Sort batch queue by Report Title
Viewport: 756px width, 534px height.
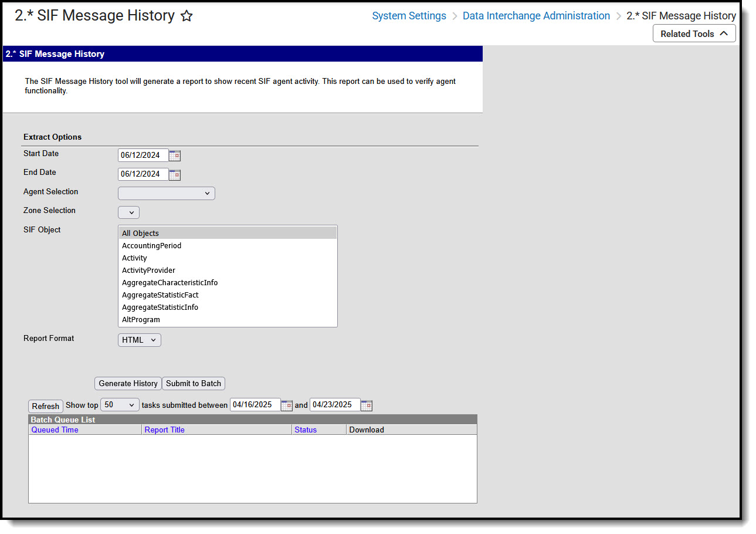165,430
